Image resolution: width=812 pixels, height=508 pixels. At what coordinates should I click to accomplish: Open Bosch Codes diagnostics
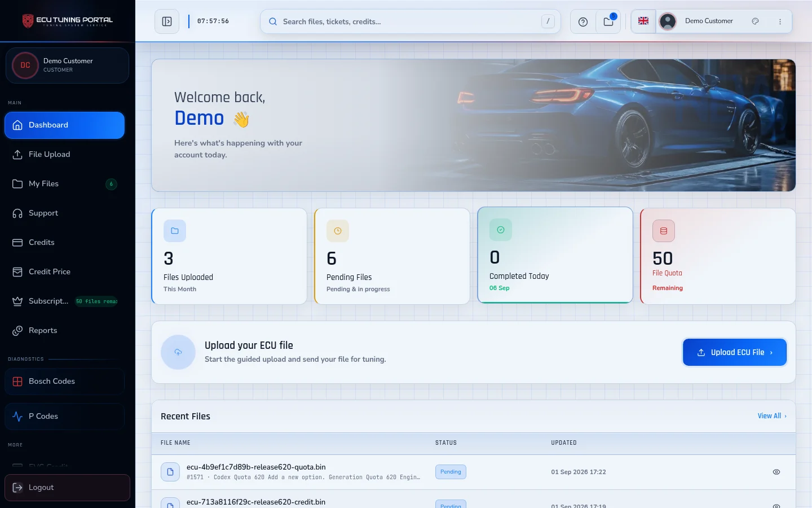tap(64, 382)
